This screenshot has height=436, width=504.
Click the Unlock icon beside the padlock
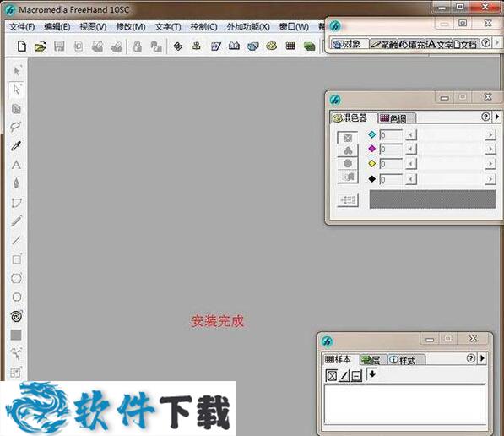[x=156, y=46]
